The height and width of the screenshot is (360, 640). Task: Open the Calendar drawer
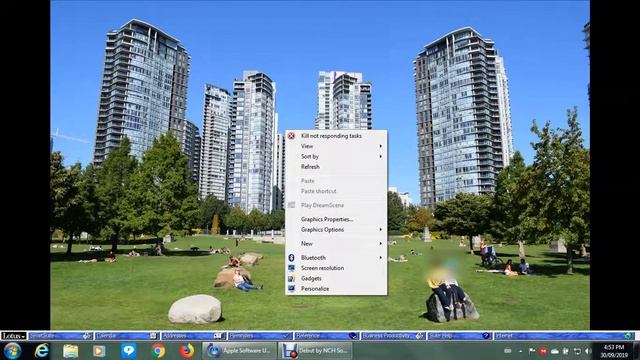point(127,336)
